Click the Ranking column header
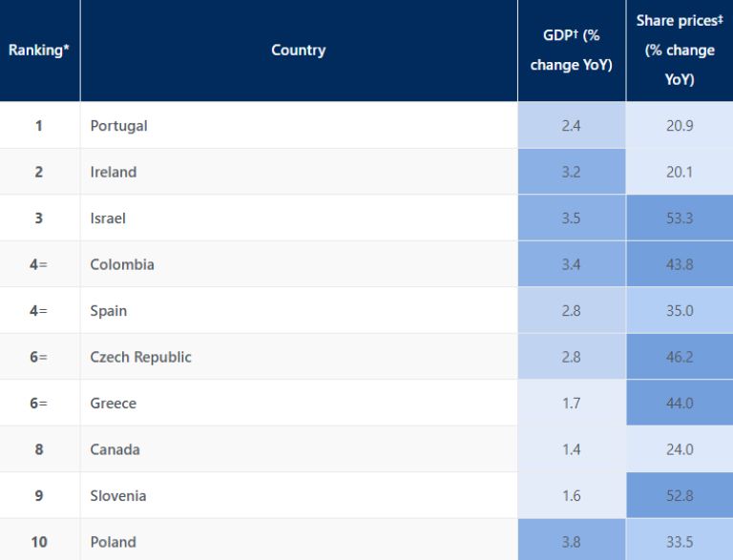Screen dimensions: 733x560 [x=39, y=51]
